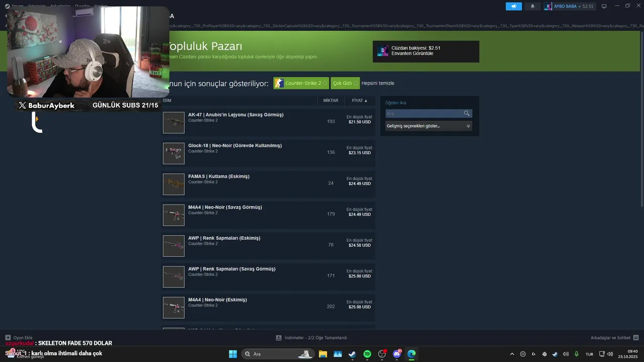Open File Explorer from taskbar
Viewport: 644px width, 362px height.
323,354
